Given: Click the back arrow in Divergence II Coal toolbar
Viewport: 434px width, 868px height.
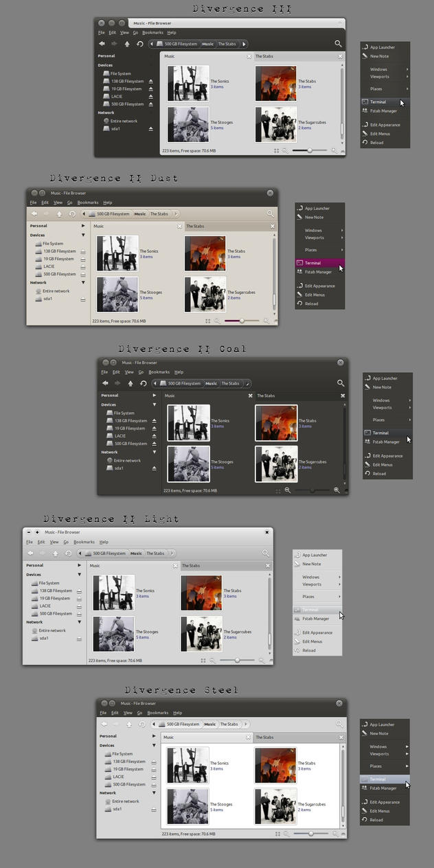Looking at the screenshot, I should (105, 383).
